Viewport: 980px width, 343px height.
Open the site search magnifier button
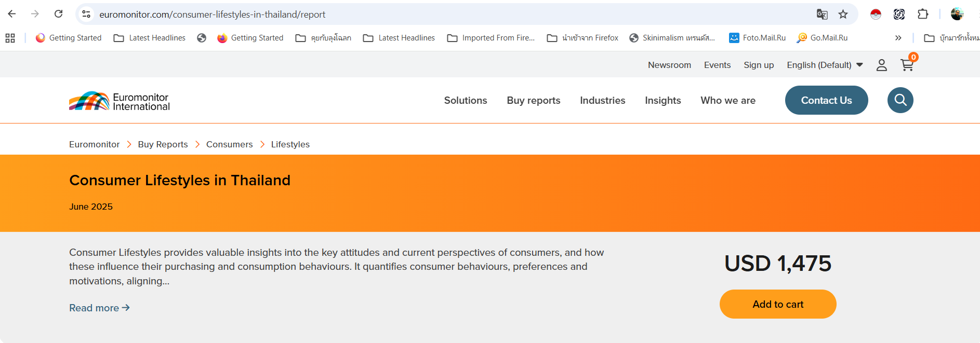(x=900, y=100)
